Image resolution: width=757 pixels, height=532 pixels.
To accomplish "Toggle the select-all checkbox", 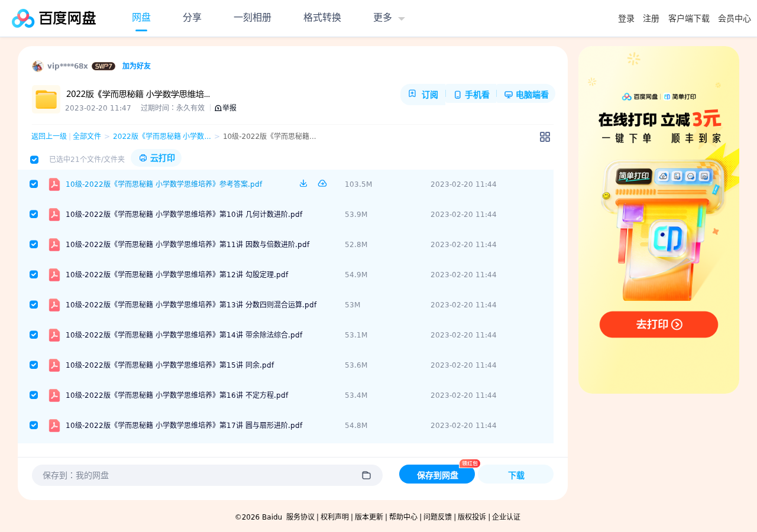I will (x=34, y=160).
